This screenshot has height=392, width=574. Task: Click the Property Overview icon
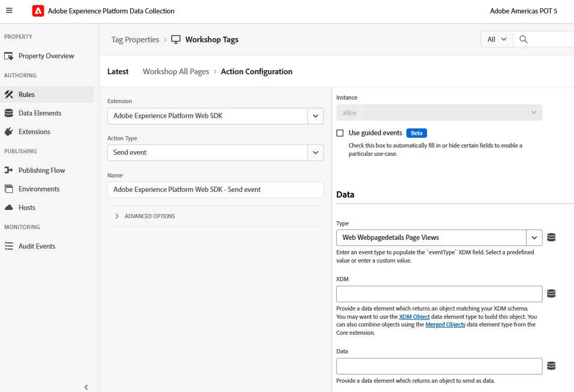[9, 56]
